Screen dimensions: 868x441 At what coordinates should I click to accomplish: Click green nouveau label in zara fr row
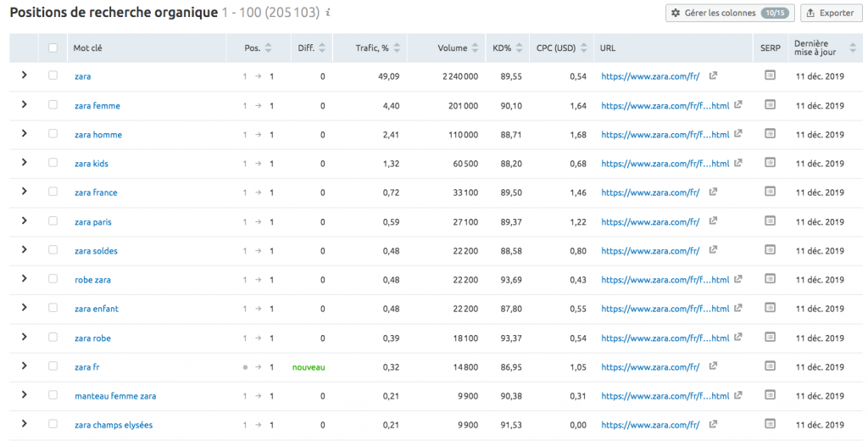point(309,367)
